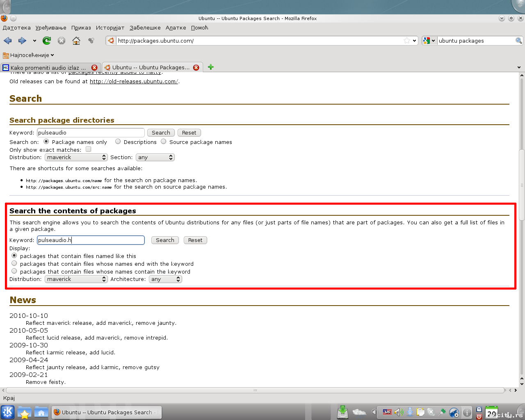Open the back/forward history dropdown arrow

click(x=34, y=41)
